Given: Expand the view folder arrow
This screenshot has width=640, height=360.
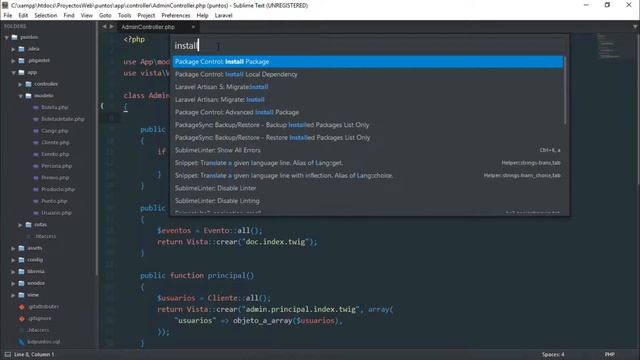Looking at the screenshot, I should [13, 295].
